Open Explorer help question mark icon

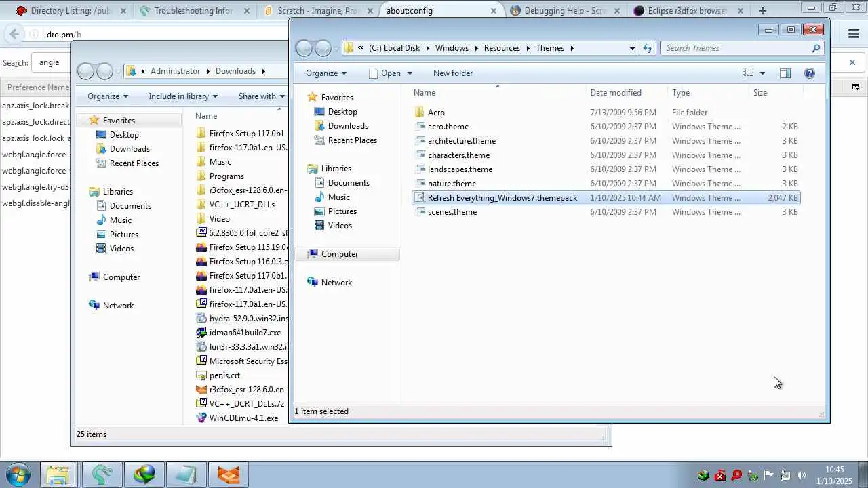[809, 73]
